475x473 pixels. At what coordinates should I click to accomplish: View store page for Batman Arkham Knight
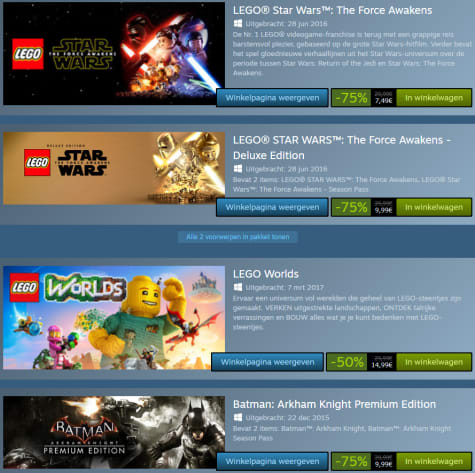point(272,461)
